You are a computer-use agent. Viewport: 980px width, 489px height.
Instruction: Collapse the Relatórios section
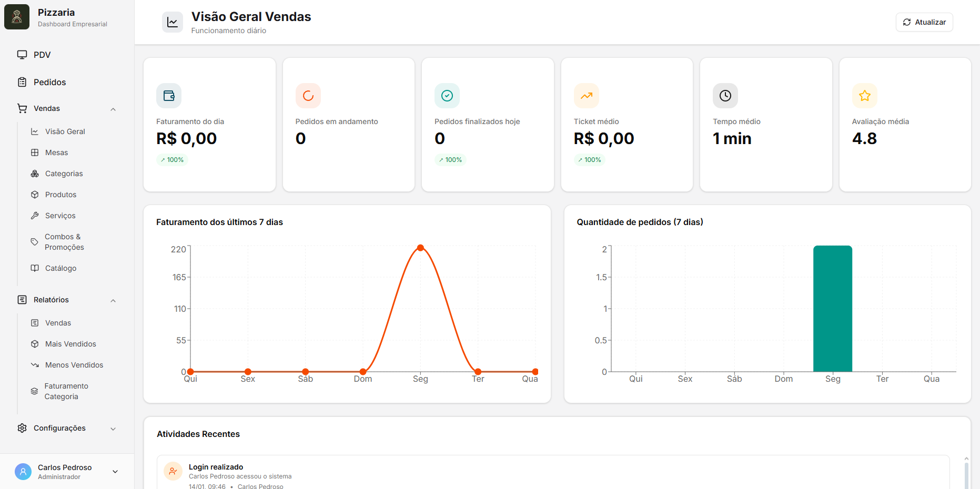click(113, 300)
